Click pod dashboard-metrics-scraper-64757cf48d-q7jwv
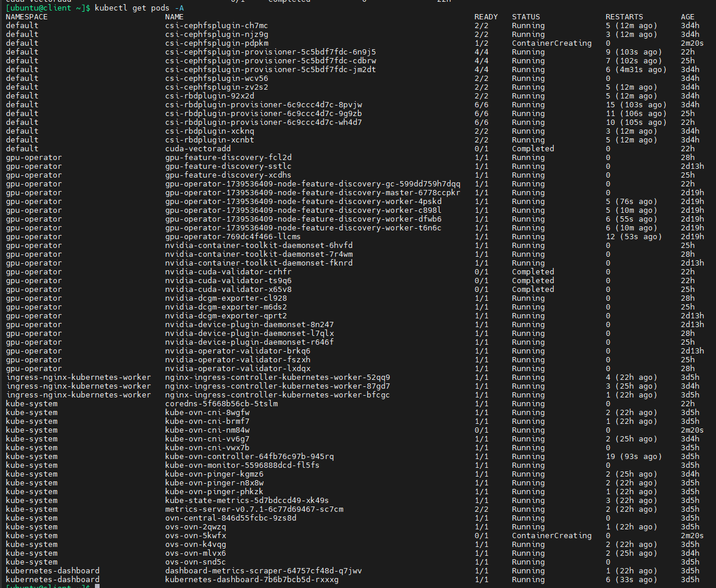The height and width of the screenshot is (588, 716). 264,571
